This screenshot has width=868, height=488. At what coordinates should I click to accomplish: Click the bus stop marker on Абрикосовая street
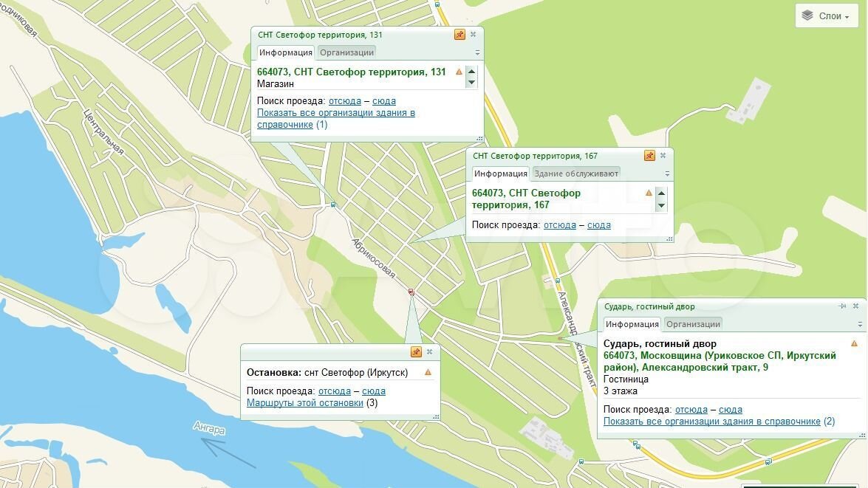411,293
